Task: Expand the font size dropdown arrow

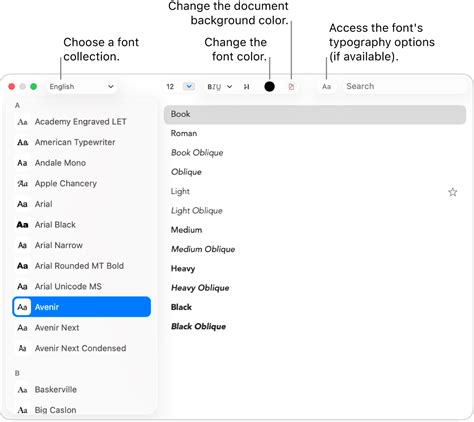Action: tap(189, 87)
